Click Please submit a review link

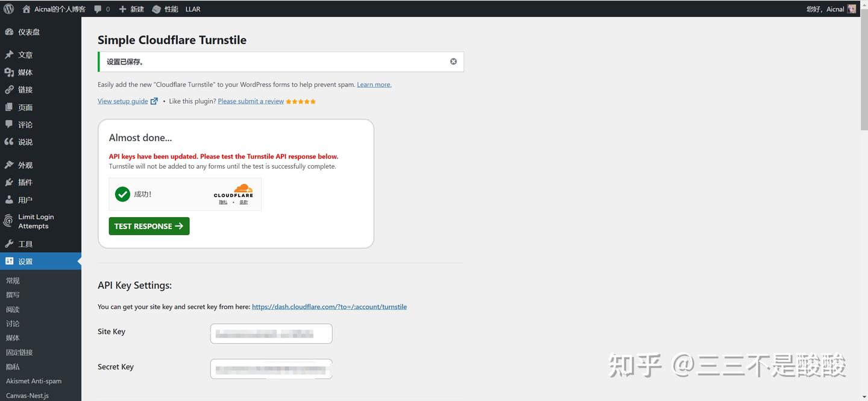coord(251,101)
